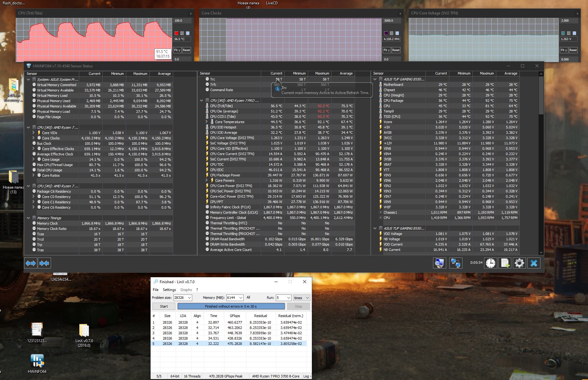Click Fit y in CPU (Tctl/Tdie) graph
The height and width of the screenshot is (380, 588).
click(177, 50)
